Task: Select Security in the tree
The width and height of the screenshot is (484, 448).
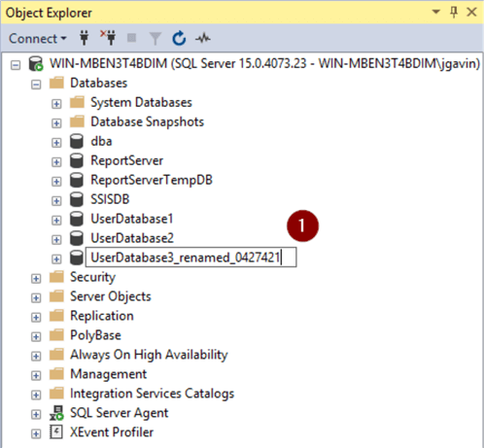Action: pyautogui.click(x=92, y=277)
